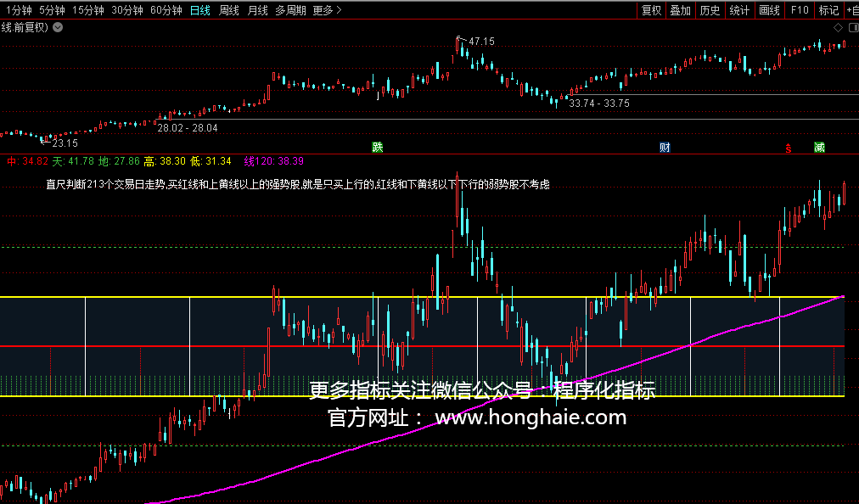Select the 5分钟 period tab
The image size is (859, 504).
(x=52, y=10)
